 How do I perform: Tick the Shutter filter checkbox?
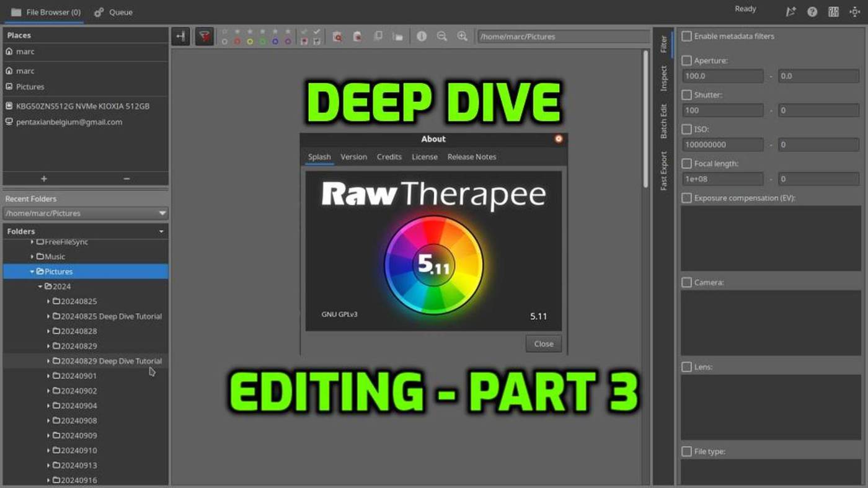click(686, 95)
